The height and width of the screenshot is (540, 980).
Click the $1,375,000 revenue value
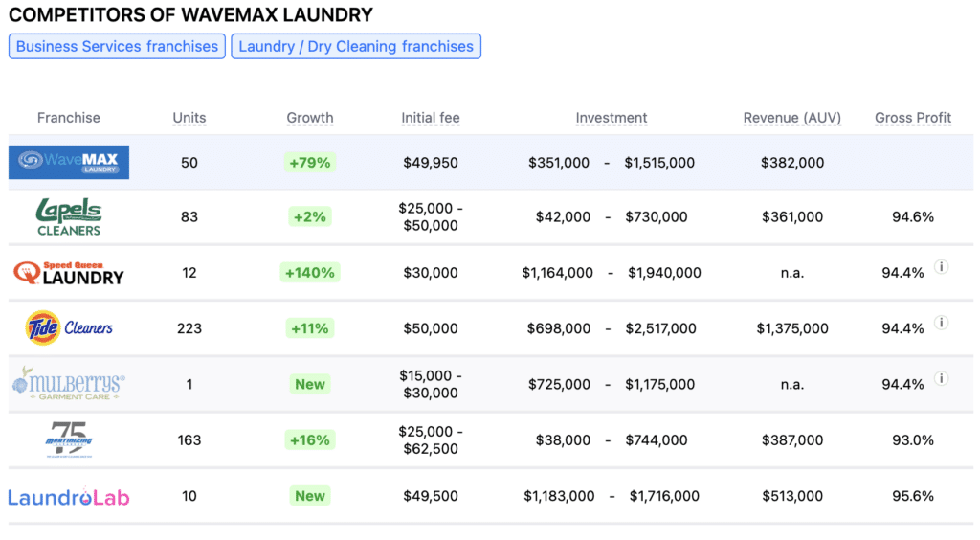[x=791, y=328]
